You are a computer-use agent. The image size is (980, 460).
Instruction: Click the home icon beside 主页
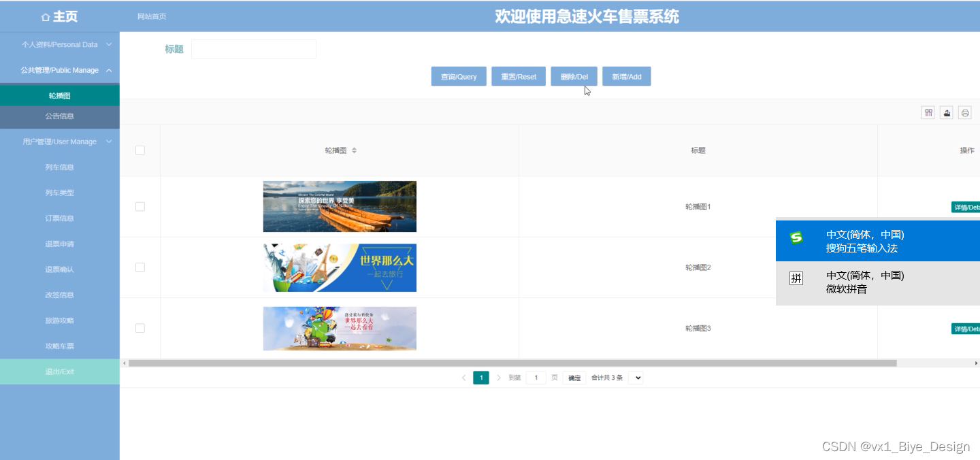tap(46, 17)
